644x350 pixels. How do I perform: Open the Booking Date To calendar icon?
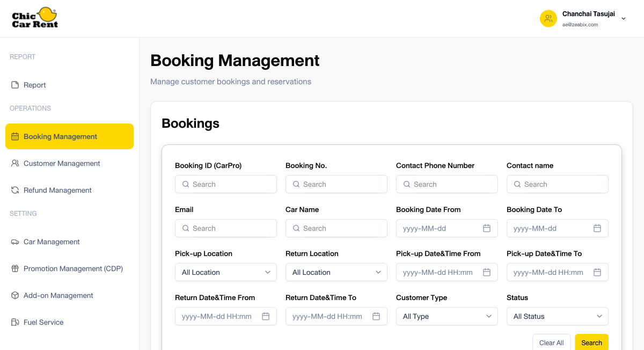[597, 228]
